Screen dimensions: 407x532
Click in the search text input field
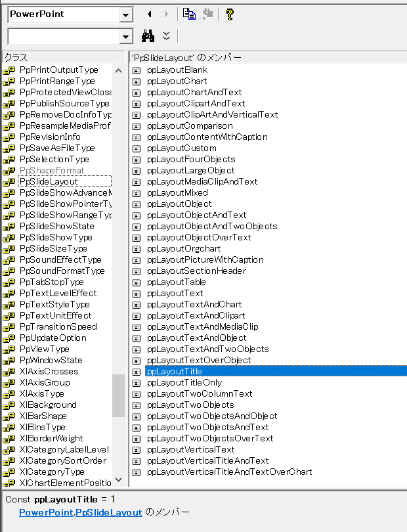[x=64, y=37]
